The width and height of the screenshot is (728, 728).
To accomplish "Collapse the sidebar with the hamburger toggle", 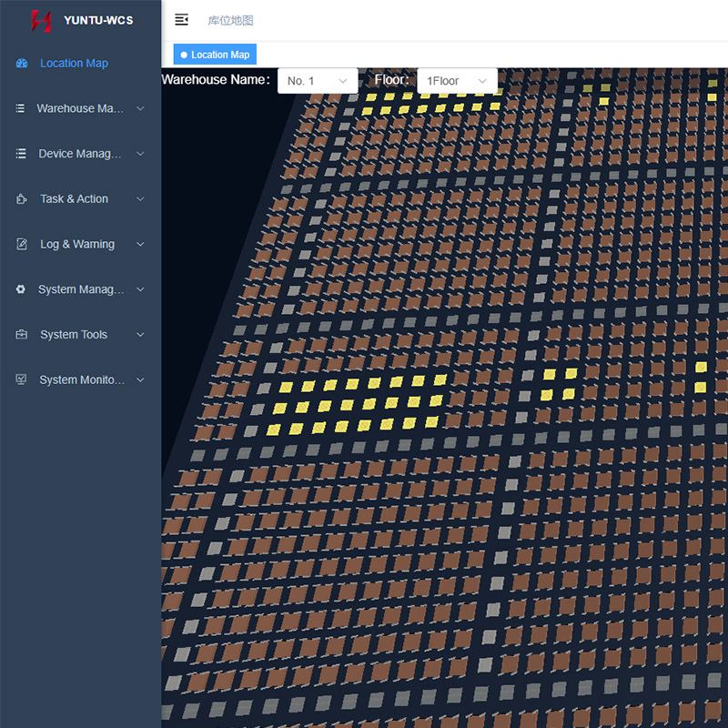I will tap(182, 20).
